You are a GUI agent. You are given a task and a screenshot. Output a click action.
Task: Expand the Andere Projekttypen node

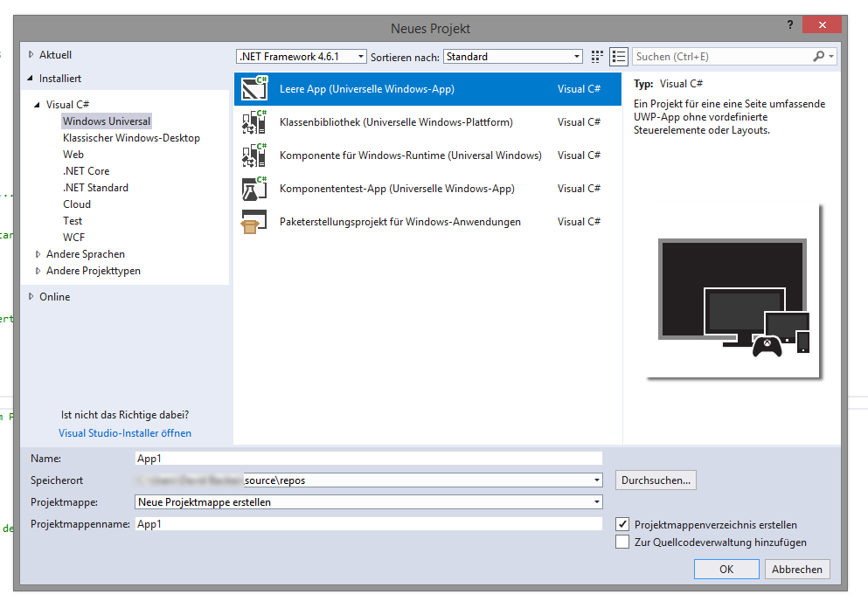click(x=38, y=271)
